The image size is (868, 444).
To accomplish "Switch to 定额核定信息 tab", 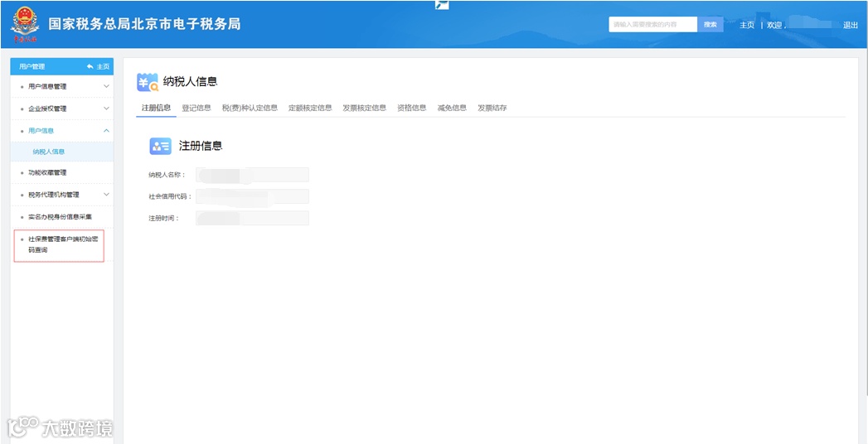I will [x=310, y=108].
